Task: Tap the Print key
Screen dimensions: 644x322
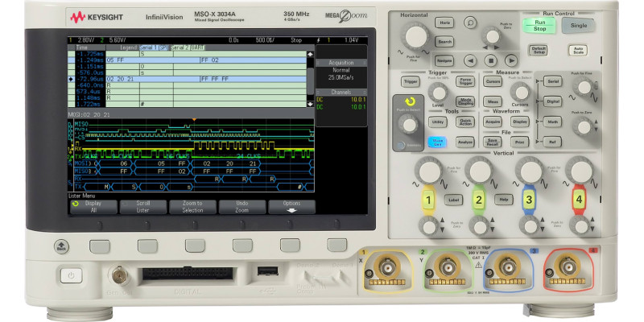Action: click(x=520, y=142)
